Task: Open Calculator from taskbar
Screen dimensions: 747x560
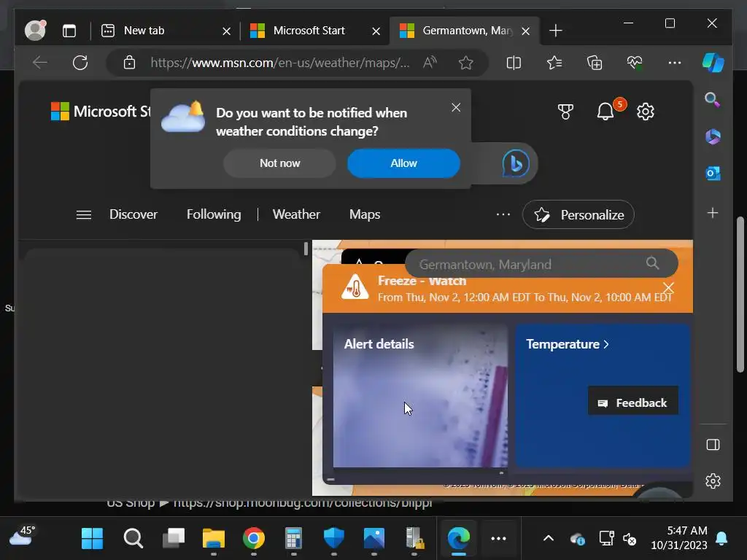Action: 293,539
